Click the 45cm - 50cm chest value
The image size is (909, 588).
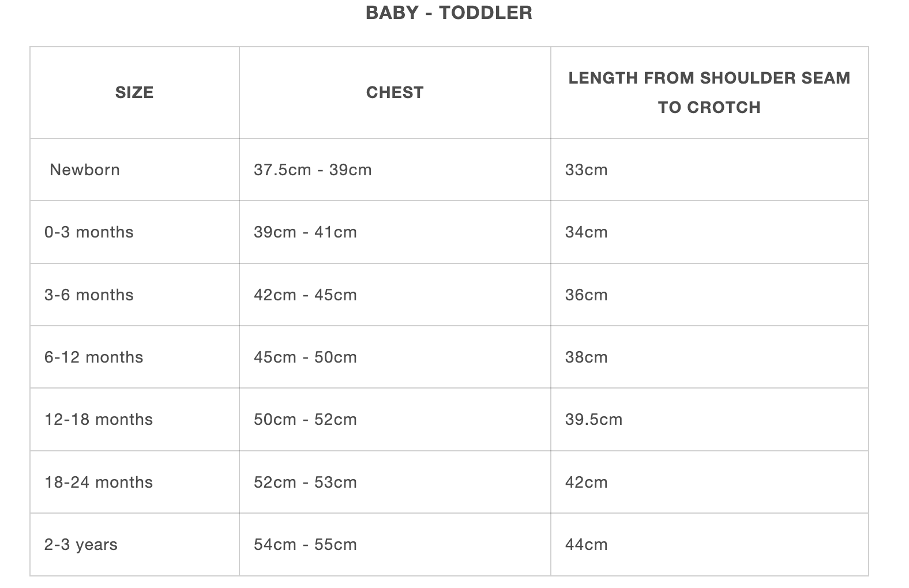click(x=305, y=357)
